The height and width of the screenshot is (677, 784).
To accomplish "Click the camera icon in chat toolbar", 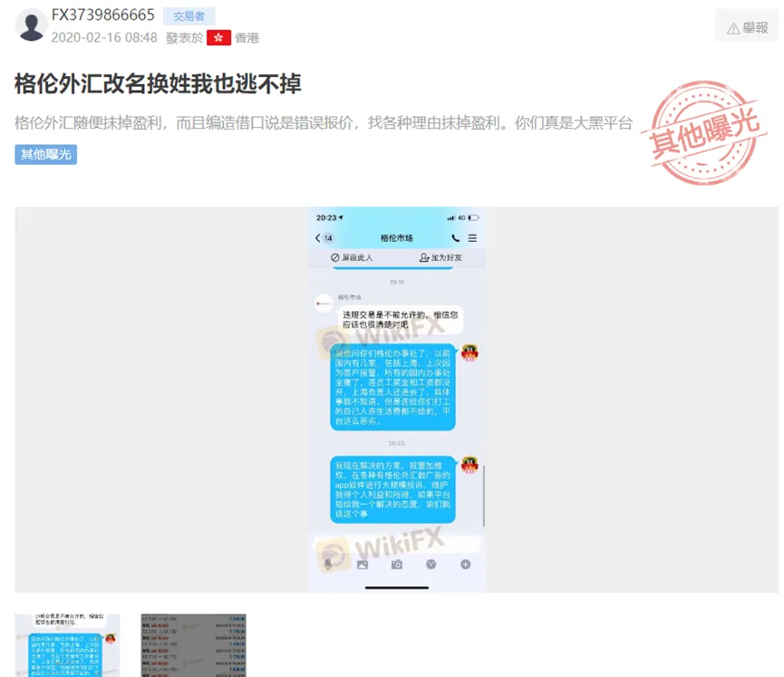I will pyautogui.click(x=396, y=565).
